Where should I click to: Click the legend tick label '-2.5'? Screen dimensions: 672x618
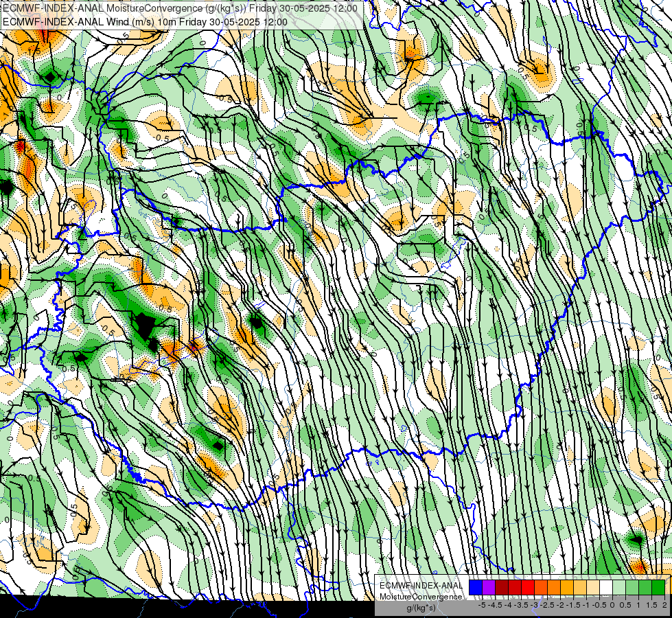(x=546, y=605)
